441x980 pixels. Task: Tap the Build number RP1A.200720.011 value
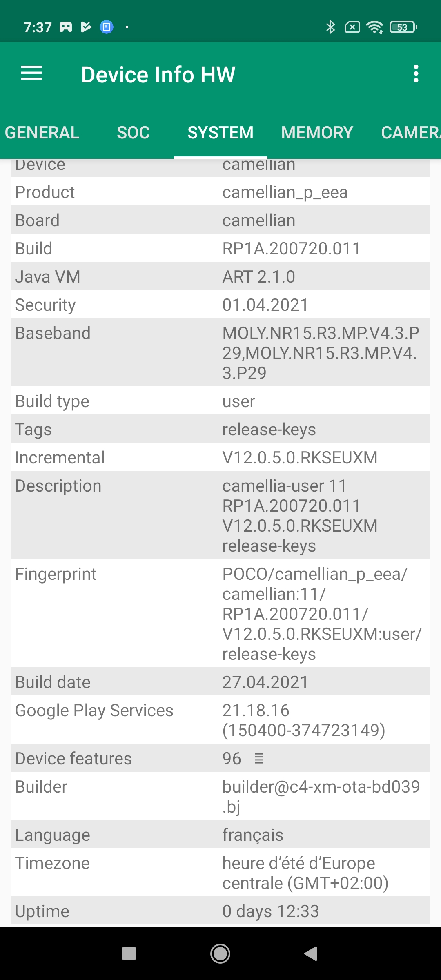(x=291, y=249)
